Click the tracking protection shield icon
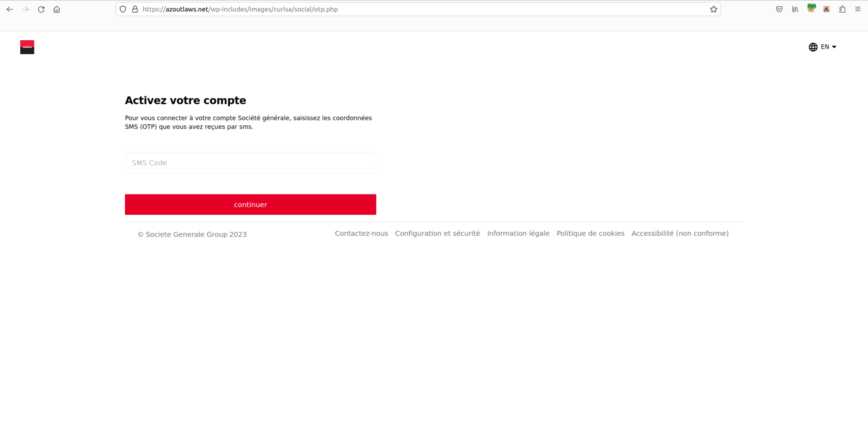This screenshot has width=868, height=437. point(123,9)
